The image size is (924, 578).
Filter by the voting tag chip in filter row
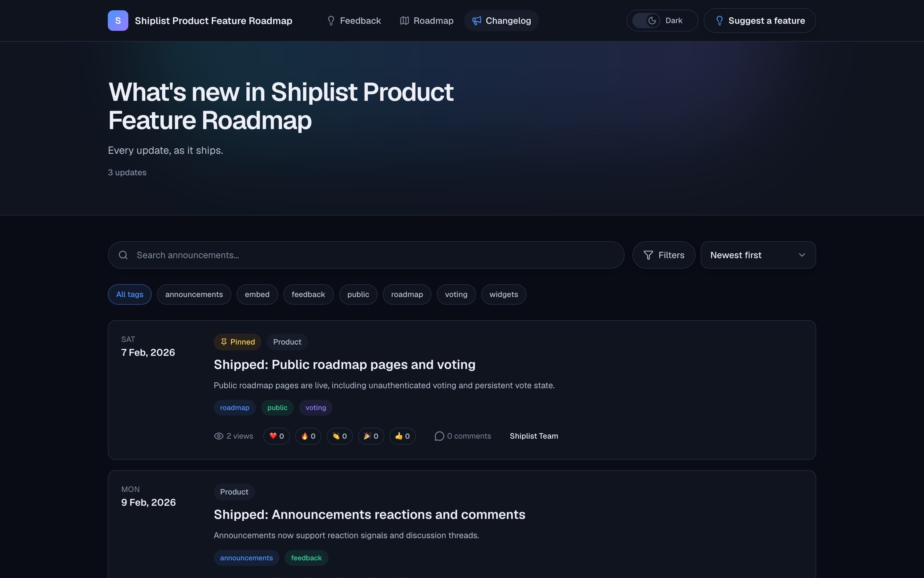(456, 294)
